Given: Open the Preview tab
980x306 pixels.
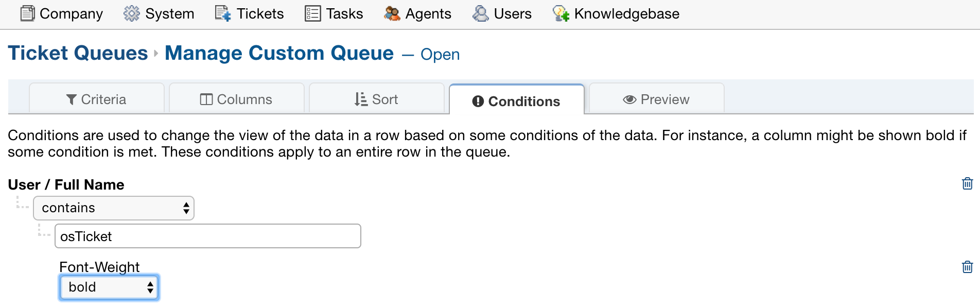Looking at the screenshot, I should [x=656, y=99].
